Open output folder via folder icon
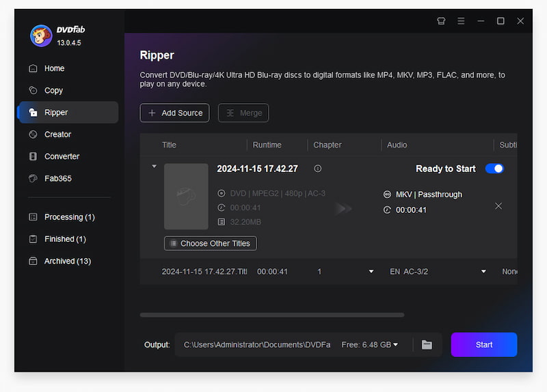The width and height of the screenshot is (547, 392). click(x=427, y=345)
